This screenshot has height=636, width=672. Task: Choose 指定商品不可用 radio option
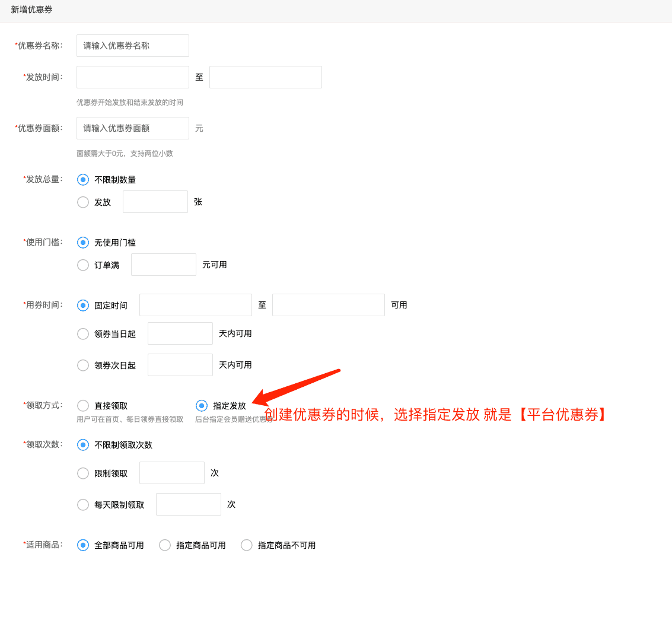[x=247, y=545]
